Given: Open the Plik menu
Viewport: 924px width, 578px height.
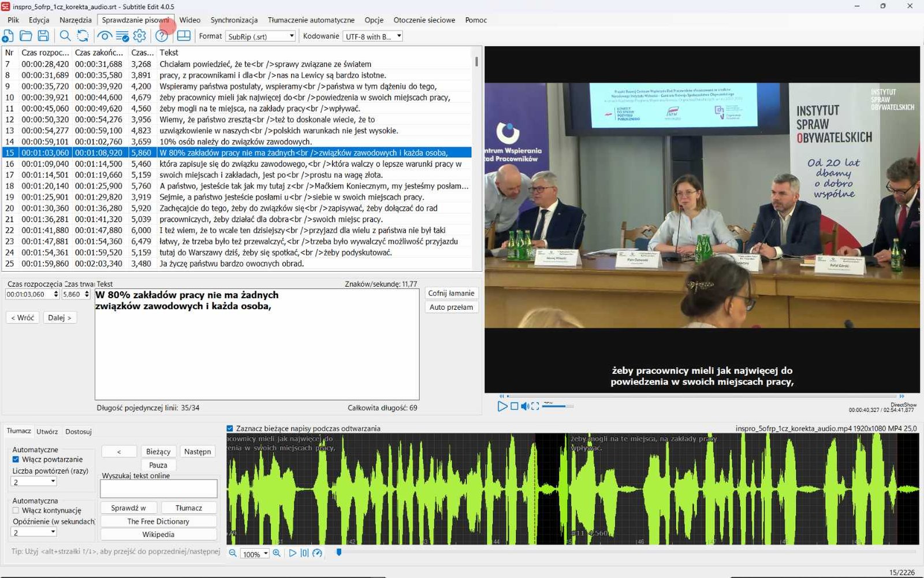Looking at the screenshot, I should tap(13, 20).
